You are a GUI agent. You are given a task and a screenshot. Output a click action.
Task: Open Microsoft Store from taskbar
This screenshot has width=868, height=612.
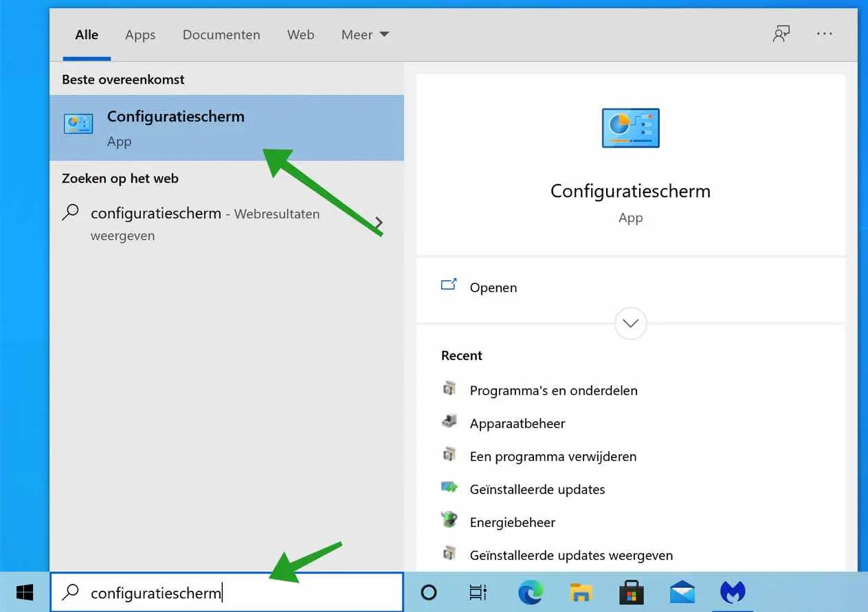tap(632, 592)
